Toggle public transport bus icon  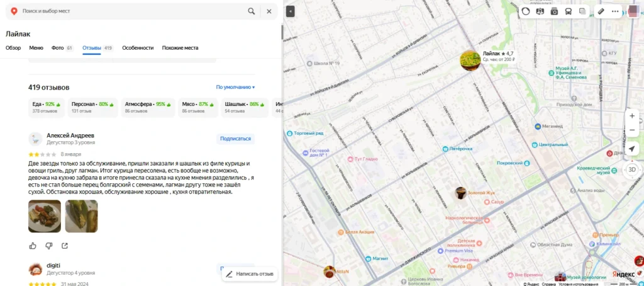coord(569,11)
